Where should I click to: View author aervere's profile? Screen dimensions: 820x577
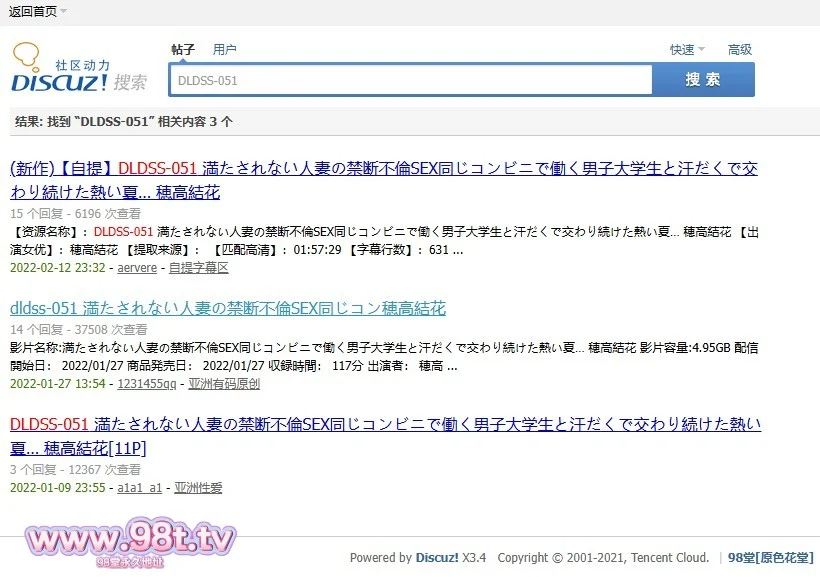(x=137, y=268)
